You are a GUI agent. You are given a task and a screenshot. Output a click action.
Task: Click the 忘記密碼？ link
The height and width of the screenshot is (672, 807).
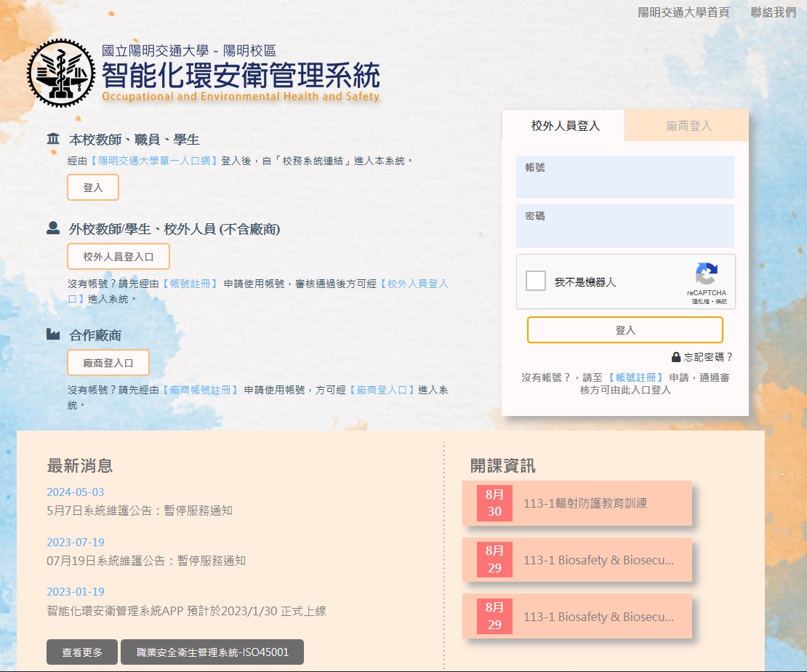point(707,357)
